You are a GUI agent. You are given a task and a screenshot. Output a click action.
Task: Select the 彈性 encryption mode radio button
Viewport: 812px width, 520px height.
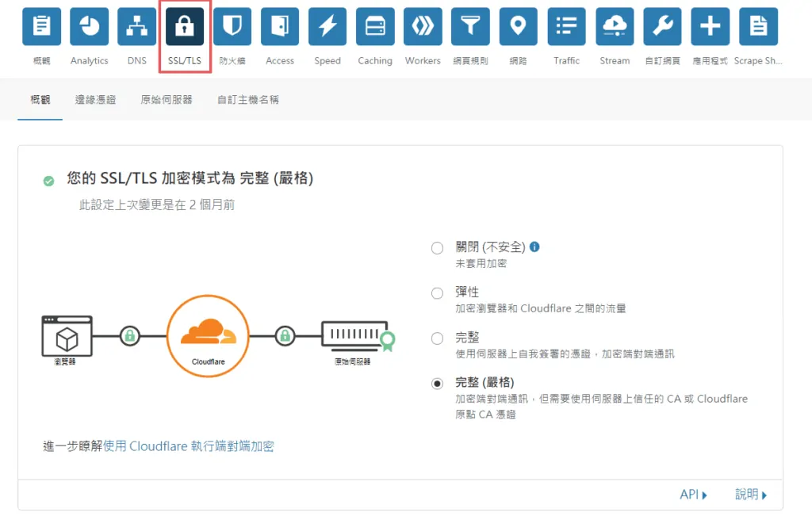(437, 293)
